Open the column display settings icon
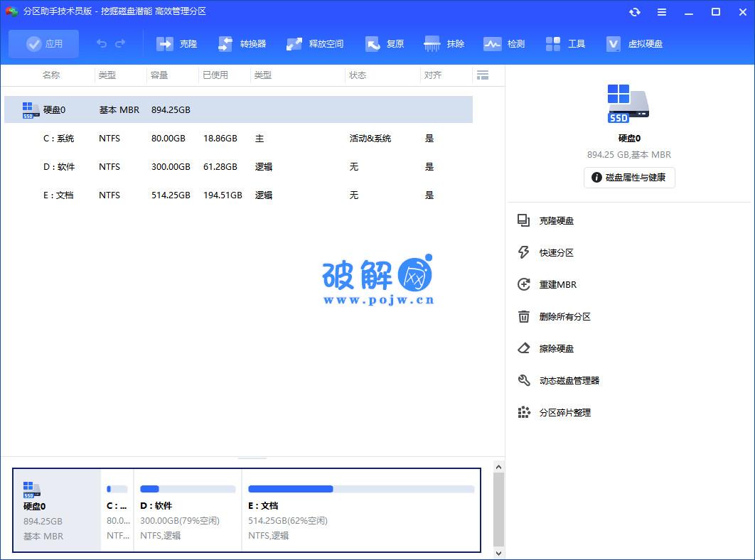The width and height of the screenshot is (755, 560). (x=484, y=75)
